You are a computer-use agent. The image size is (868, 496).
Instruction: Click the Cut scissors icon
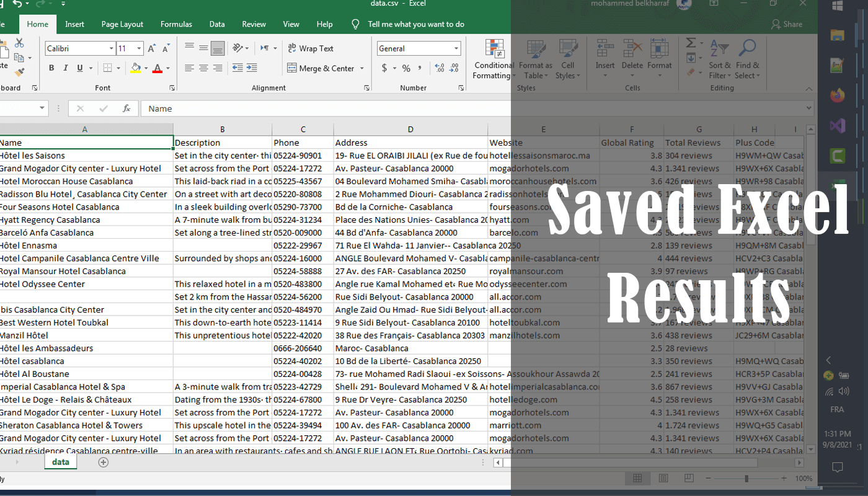19,43
